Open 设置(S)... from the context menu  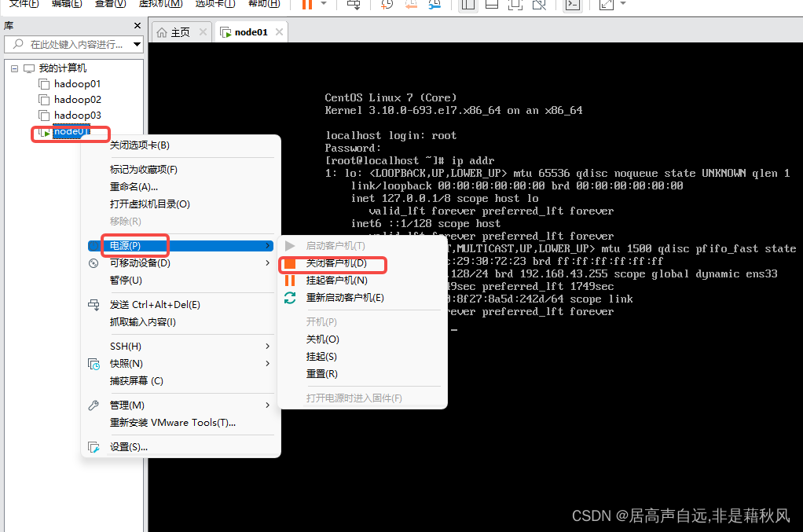(129, 447)
